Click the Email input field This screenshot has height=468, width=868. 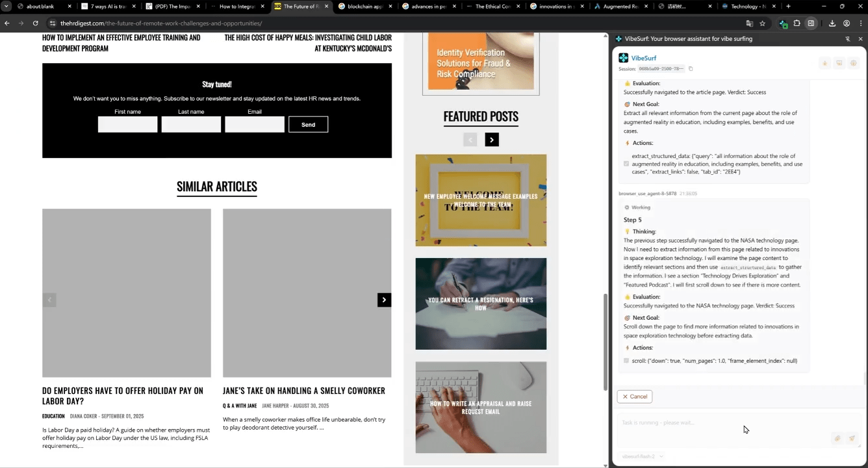pyautogui.click(x=254, y=124)
